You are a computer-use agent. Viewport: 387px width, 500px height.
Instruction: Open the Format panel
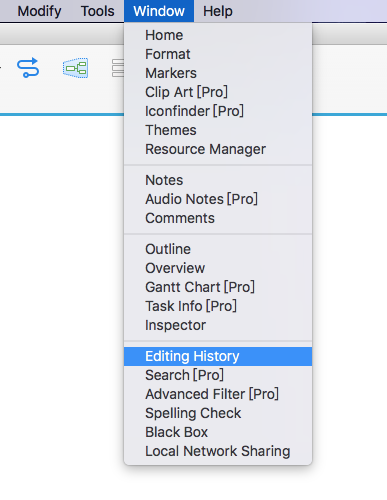218,54
